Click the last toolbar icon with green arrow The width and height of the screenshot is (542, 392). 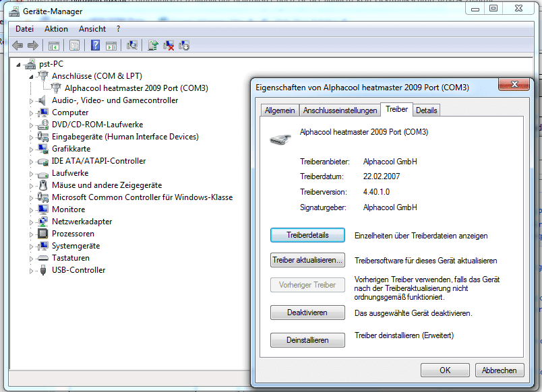tap(184, 45)
